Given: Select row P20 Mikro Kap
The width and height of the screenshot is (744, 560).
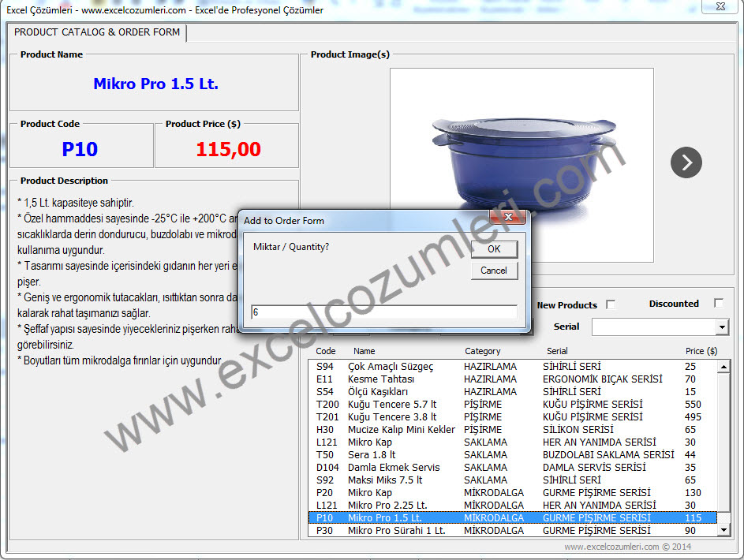Looking at the screenshot, I should pyautogui.click(x=513, y=493).
